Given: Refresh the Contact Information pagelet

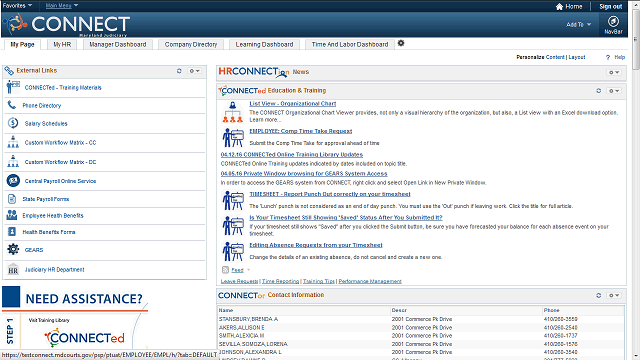Looking at the screenshot, I should 598,295.
